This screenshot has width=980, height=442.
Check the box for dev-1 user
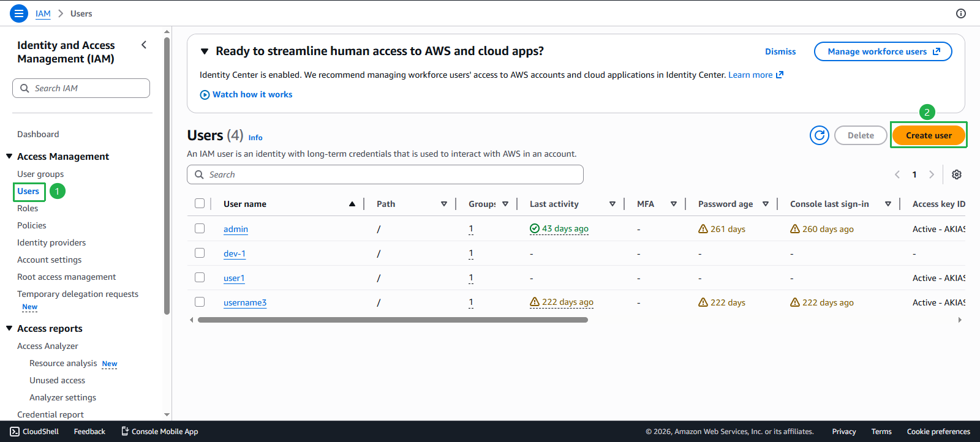click(200, 253)
